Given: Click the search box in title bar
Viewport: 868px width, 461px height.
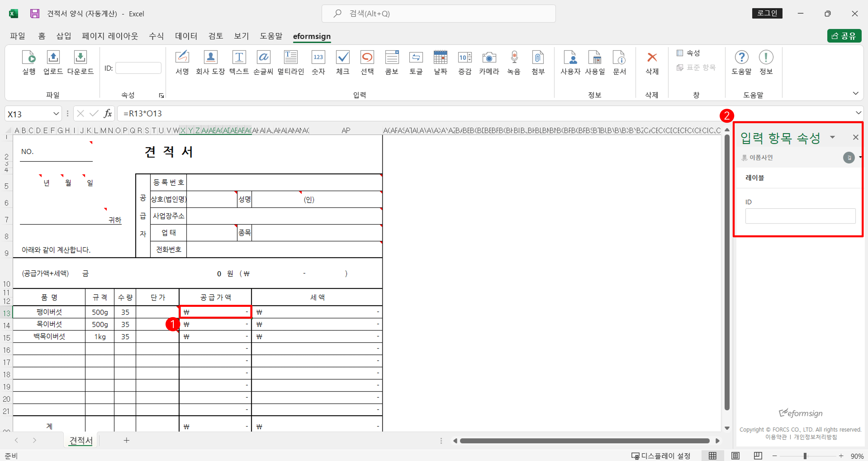Looking at the screenshot, I should (x=438, y=13).
